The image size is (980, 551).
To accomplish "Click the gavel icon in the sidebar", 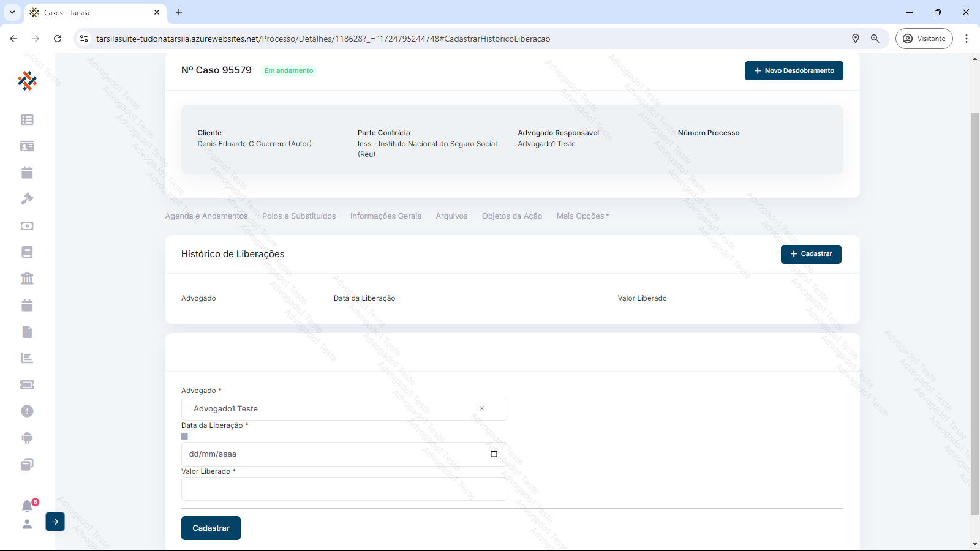I will coord(27,199).
